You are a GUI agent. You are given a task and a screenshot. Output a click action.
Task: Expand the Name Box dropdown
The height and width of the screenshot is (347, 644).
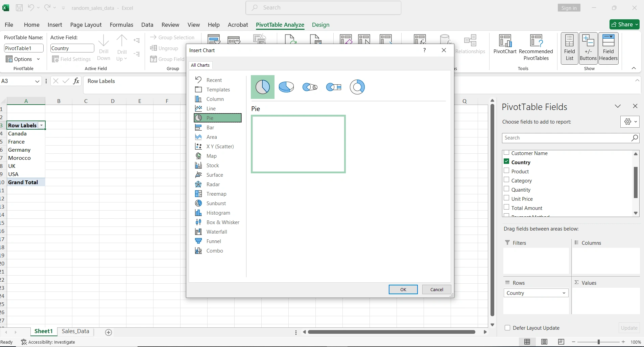[x=37, y=81]
